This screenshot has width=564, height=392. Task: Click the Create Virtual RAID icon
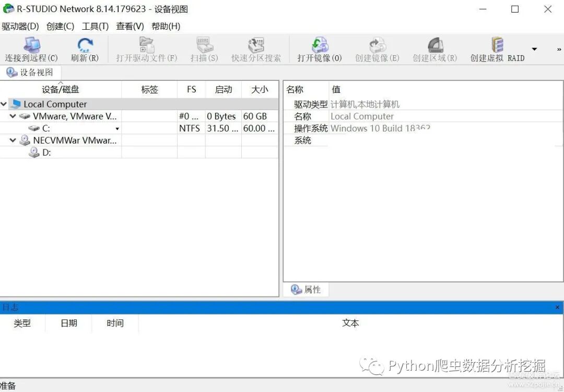497,45
